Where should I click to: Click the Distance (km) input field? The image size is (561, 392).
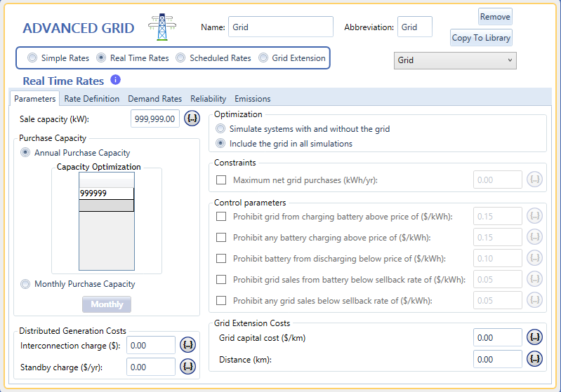pos(497,359)
